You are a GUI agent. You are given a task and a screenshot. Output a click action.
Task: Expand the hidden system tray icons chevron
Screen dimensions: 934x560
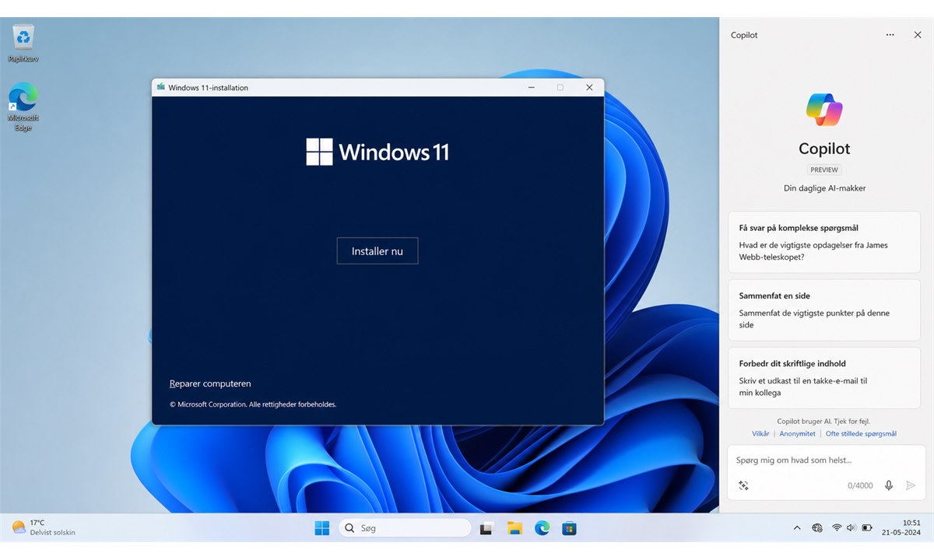[797, 528]
